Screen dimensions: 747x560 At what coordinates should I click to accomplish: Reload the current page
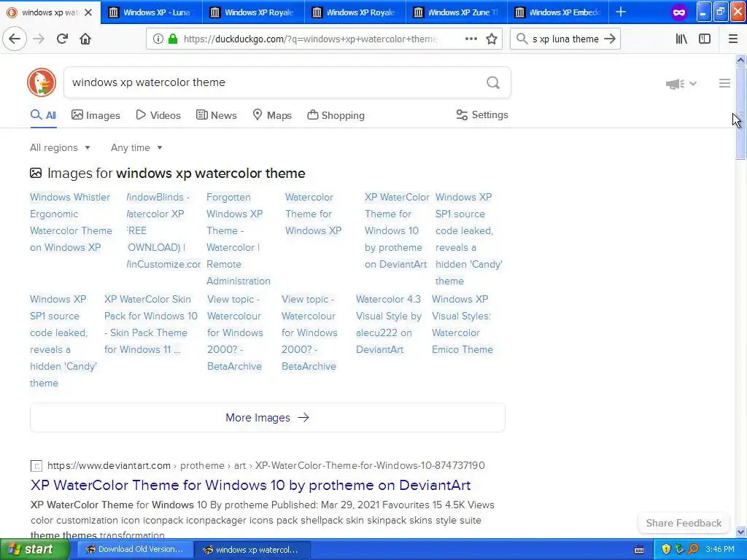pos(62,39)
